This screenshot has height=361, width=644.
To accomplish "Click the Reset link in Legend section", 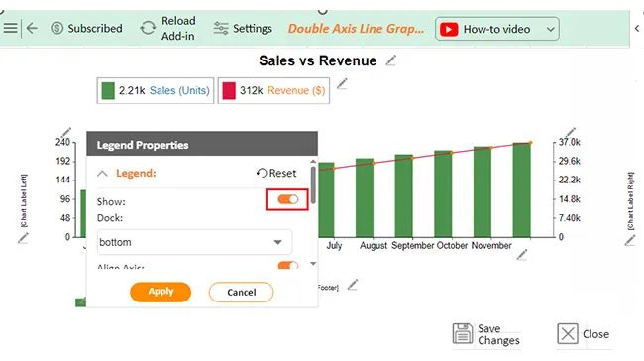I will pyautogui.click(x=276, y=173).
